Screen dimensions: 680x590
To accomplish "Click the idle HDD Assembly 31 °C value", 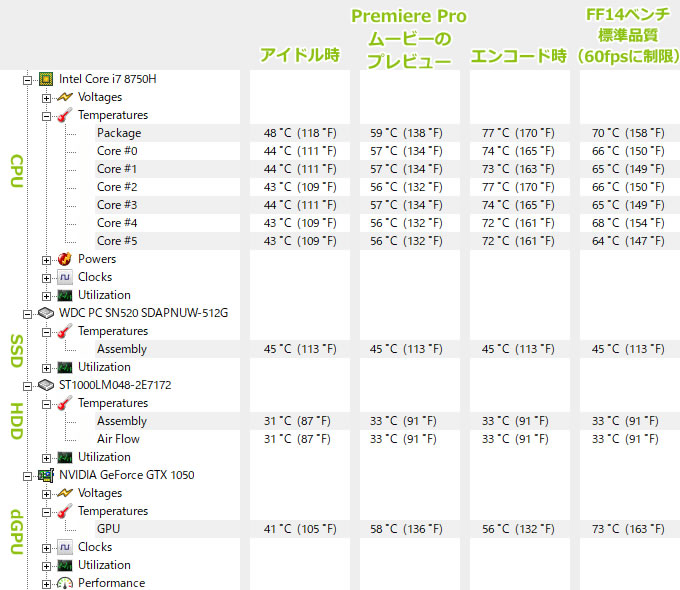I will tap(297, 421).
